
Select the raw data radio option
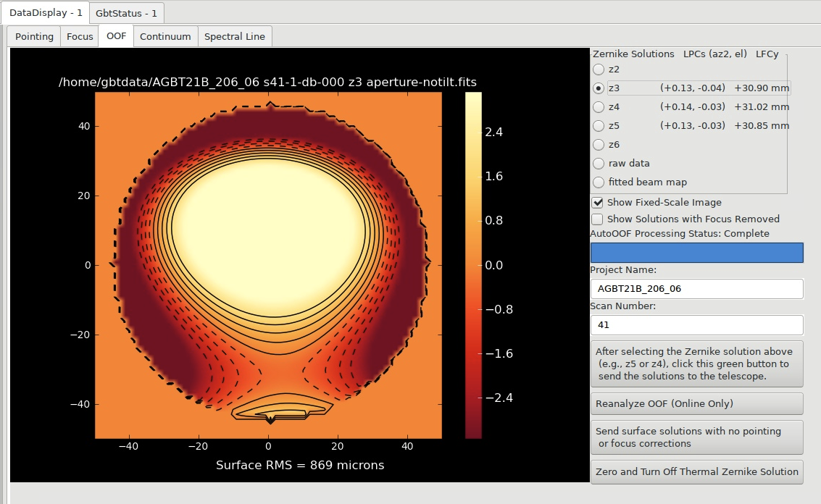point(599,163)
